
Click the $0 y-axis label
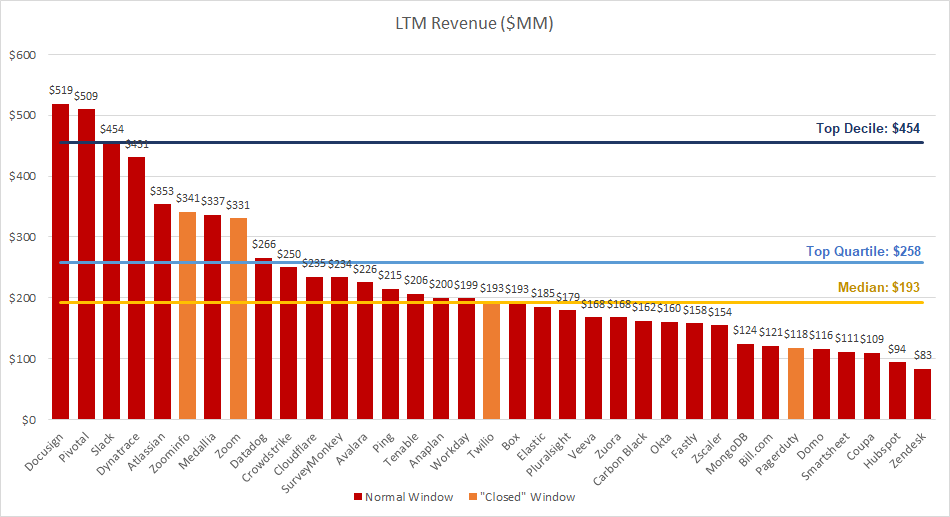[x=29, y=420]
